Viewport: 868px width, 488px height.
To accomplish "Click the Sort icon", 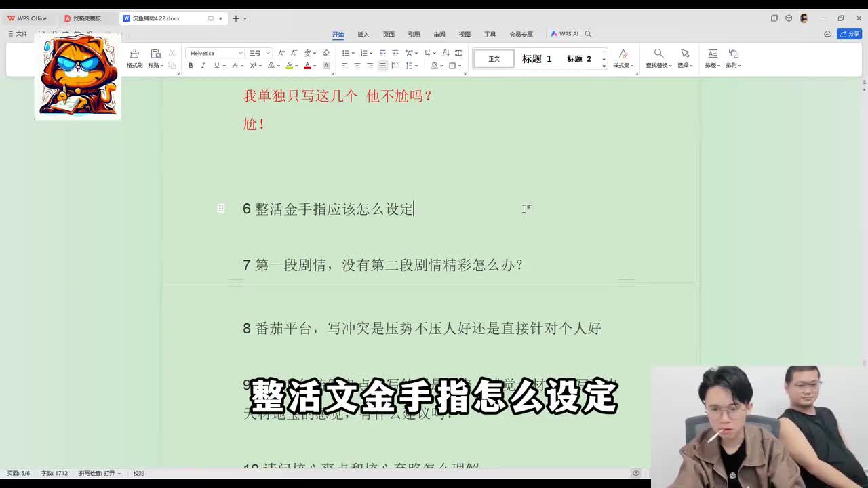I will tap(446, 53).
